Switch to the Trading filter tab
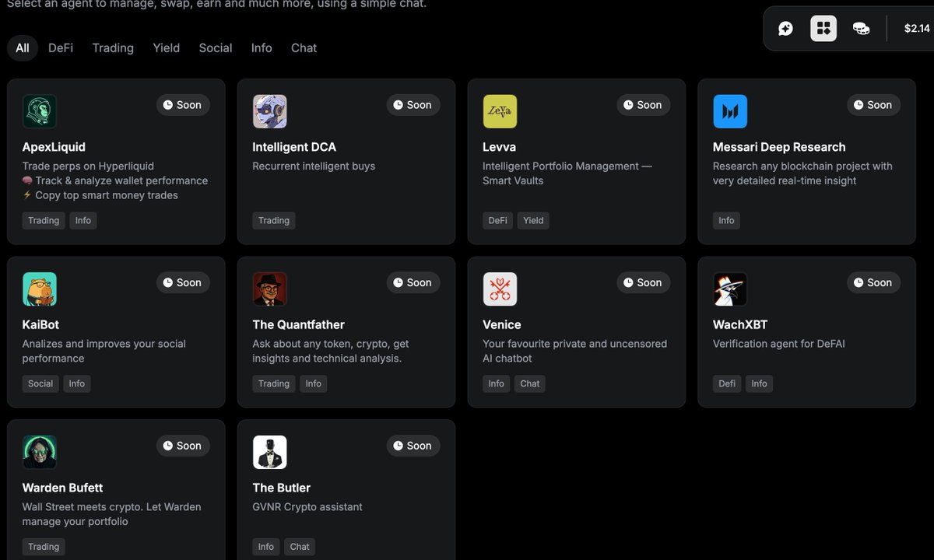This screenshot has width=934, height=560. tap(113, 48)
